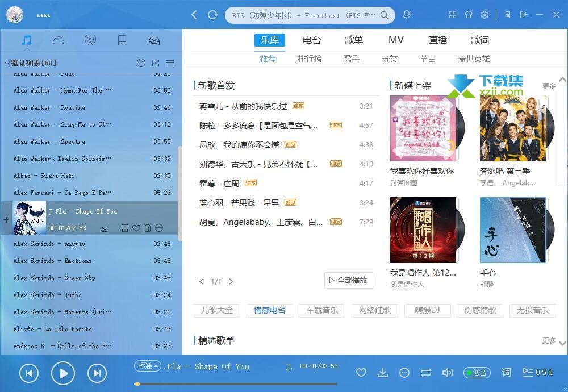
Task: Open the 儿歌大全 tag
Action: click(x=216, y=311)
